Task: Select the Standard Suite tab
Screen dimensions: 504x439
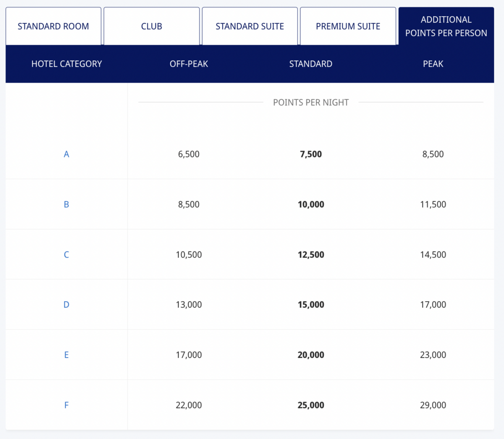Action: coord(250,26)
